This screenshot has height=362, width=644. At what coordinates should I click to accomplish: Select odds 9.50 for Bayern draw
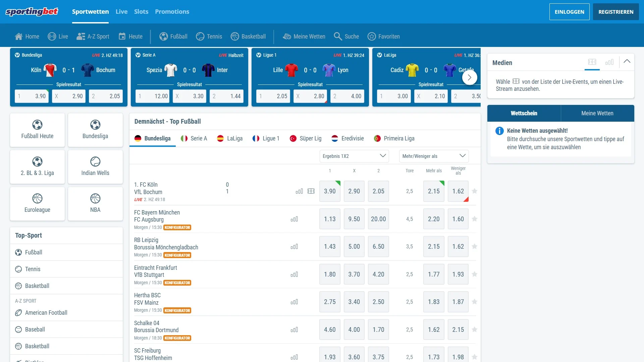click(354, 219)
